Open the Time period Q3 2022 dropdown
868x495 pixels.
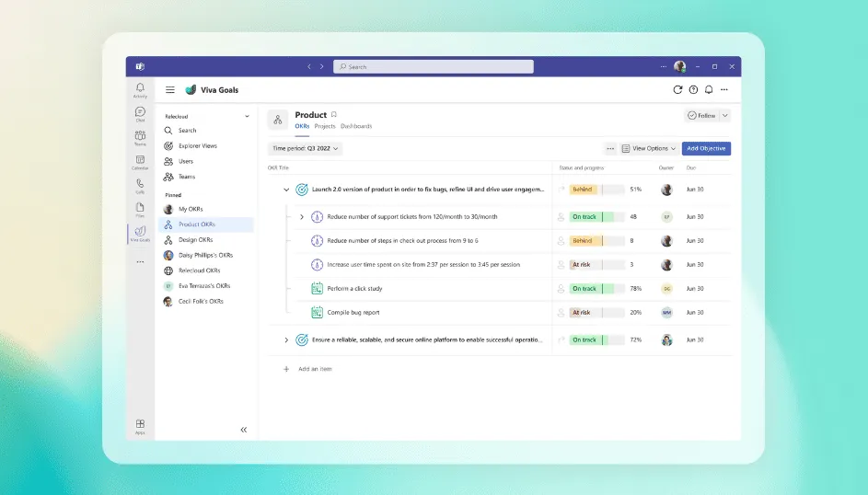(x=306, y=148)
